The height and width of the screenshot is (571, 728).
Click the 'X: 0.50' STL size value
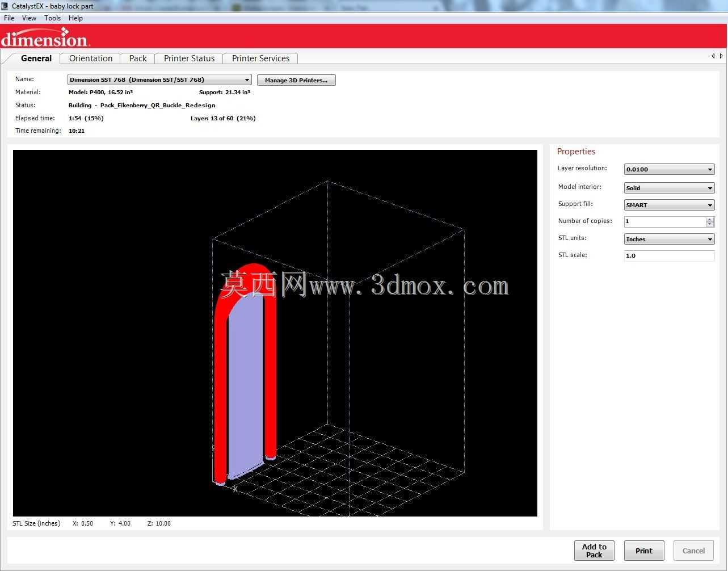pos(83,523)
